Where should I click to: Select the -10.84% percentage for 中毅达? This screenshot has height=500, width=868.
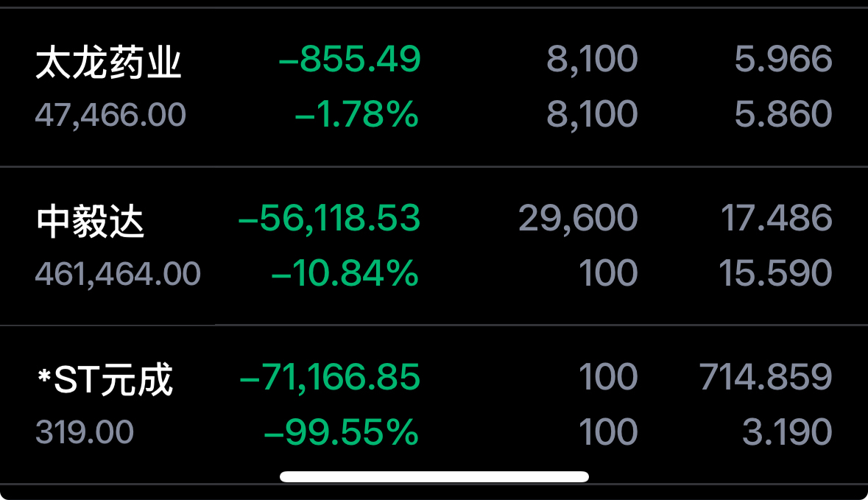345,273
